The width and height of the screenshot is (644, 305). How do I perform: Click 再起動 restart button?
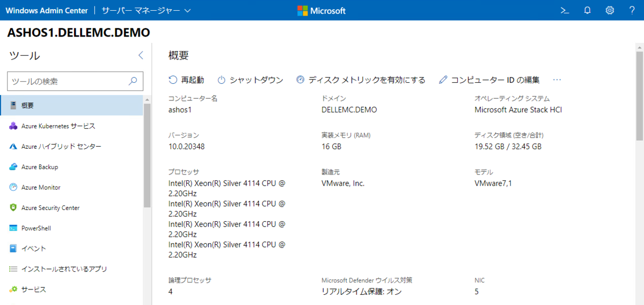pyautogui.click(x=186, y=79)
